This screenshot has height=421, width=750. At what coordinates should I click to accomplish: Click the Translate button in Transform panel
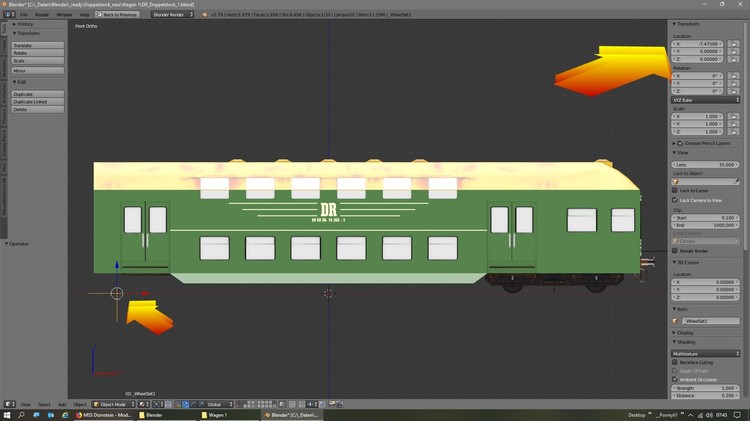pos(37,45)
